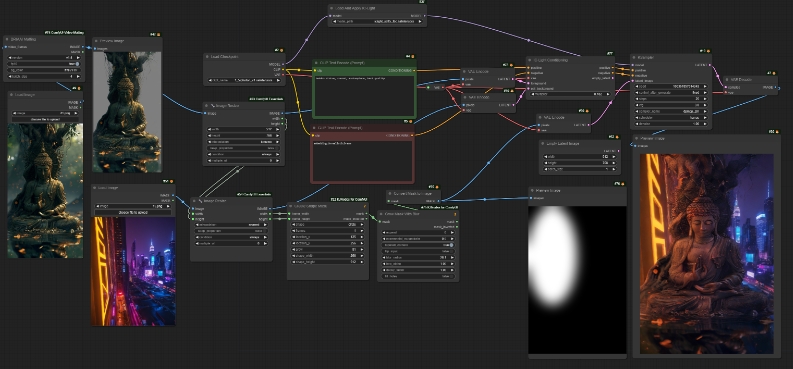Image resolution: width=793 pixels, height=369 pixels.
Task: Open ckpt_name dropdown in Load Checkpoint node
Action: pyautogui.click(x=245, y=80)
